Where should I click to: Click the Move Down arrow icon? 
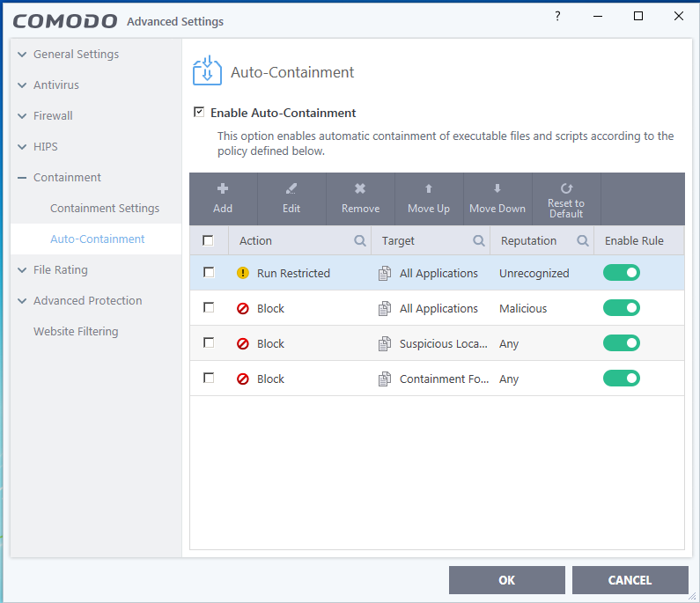pos(497,188)
